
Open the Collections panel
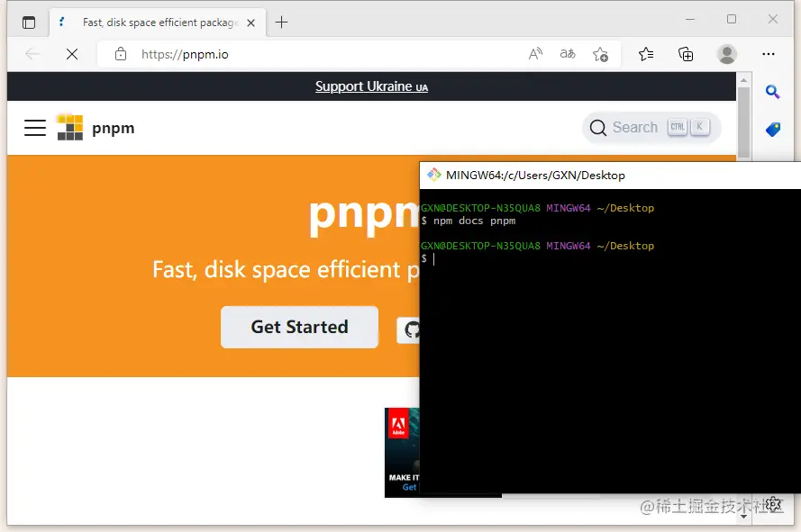point(686,54)
